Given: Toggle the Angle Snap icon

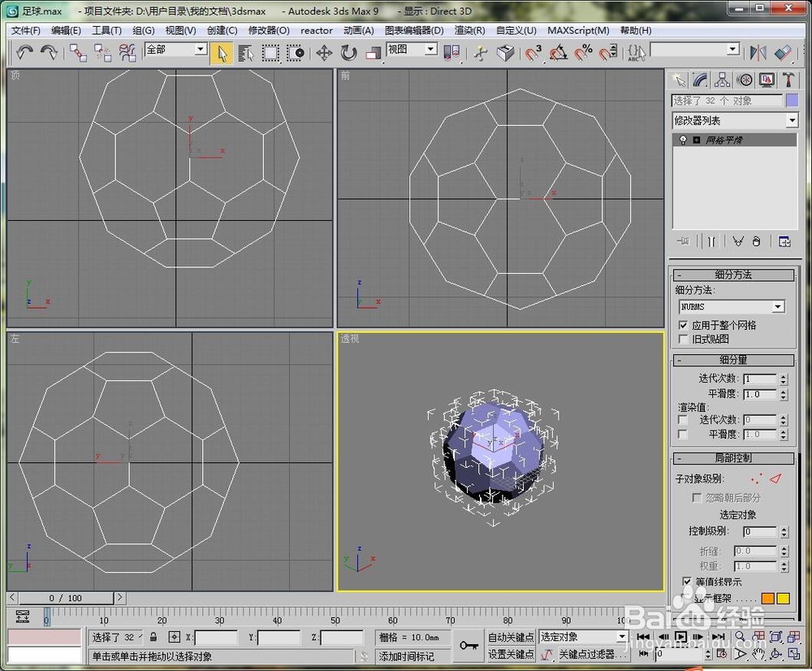Looking at the screenshot, I should click(x=559, y=53).
